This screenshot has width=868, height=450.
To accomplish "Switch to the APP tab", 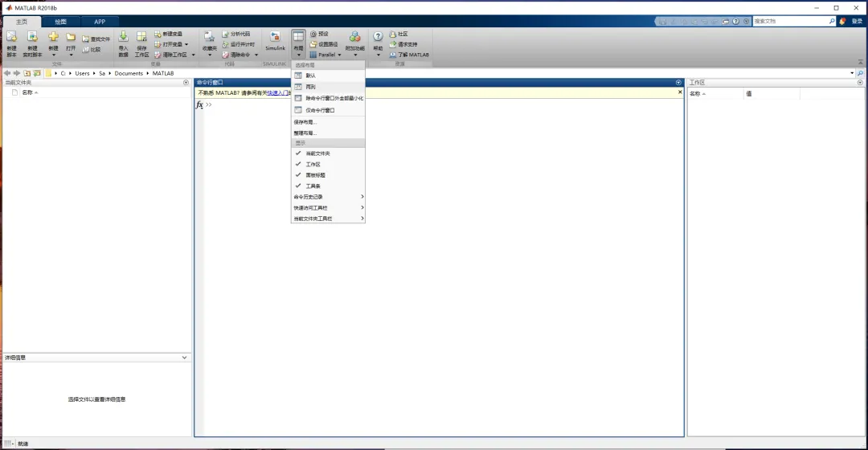I will pos(100,22).
